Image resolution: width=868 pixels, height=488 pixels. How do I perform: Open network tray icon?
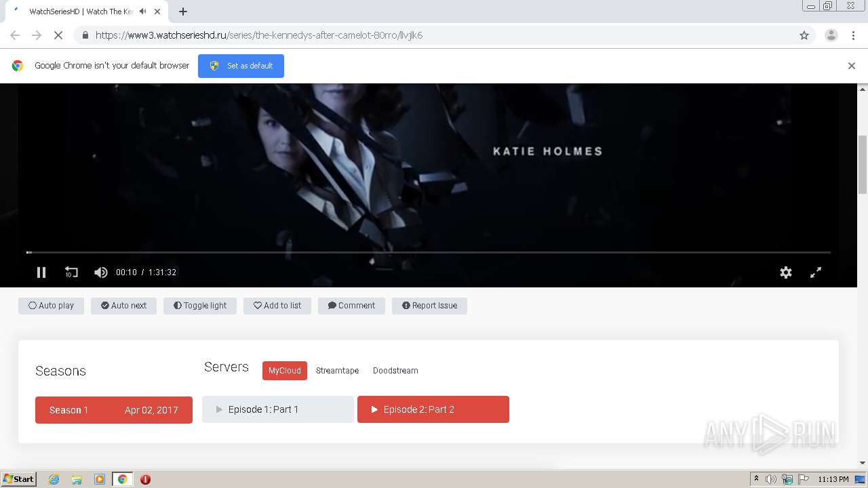click(787, 479)
